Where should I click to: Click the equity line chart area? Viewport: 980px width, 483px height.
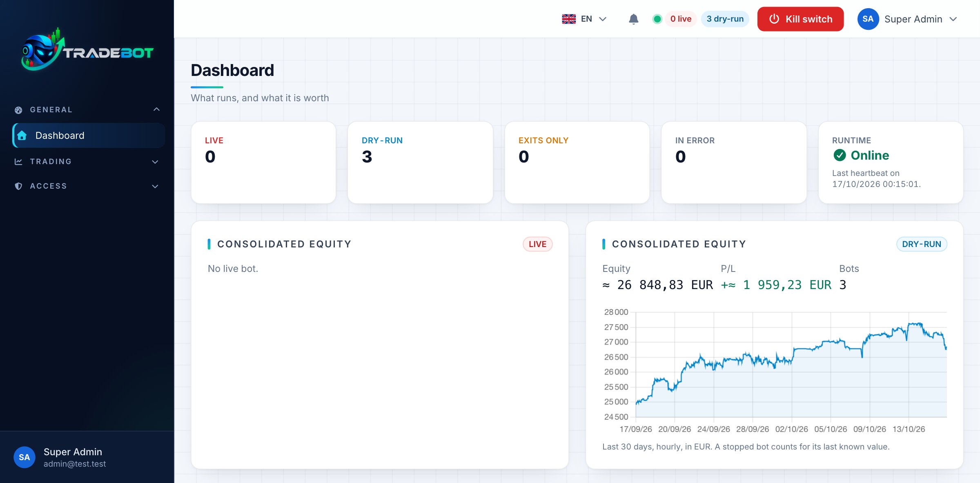pos(791,365)
